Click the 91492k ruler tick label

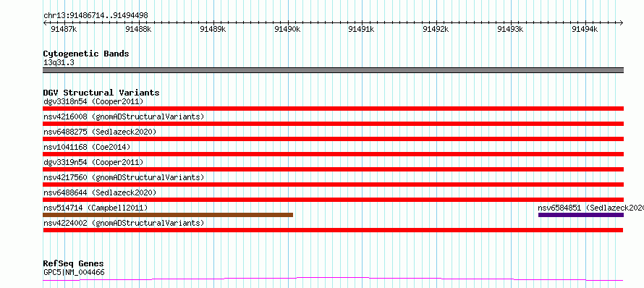click(436, 29)
